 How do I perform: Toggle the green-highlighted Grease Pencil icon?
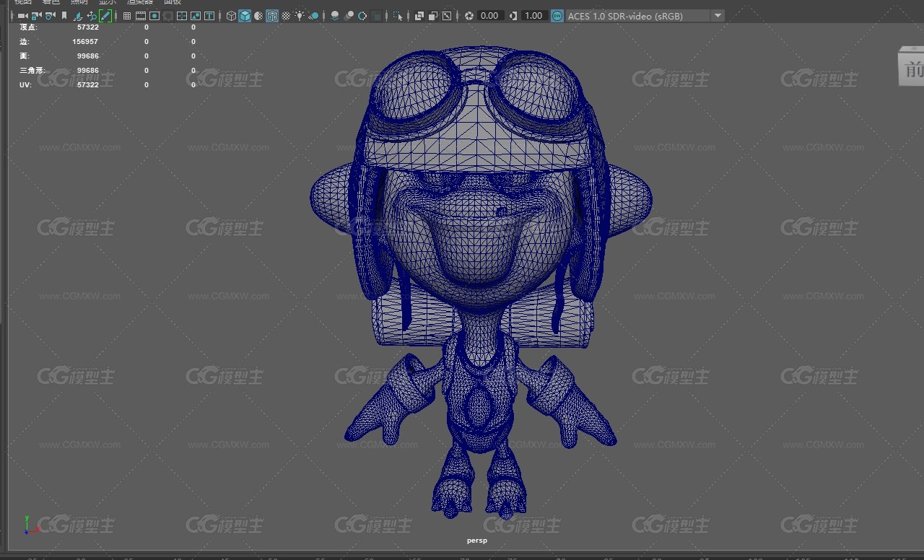click(x=105, y=16)
